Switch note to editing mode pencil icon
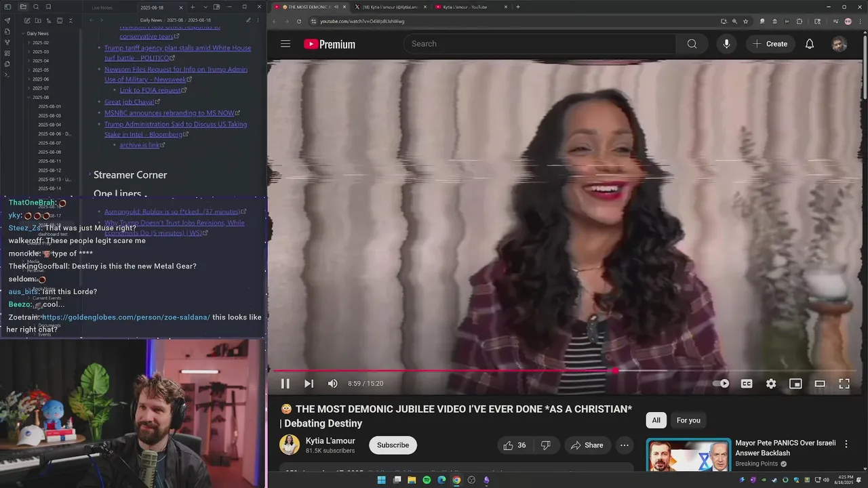The image size is (868, 488). [x=248, y=20]
